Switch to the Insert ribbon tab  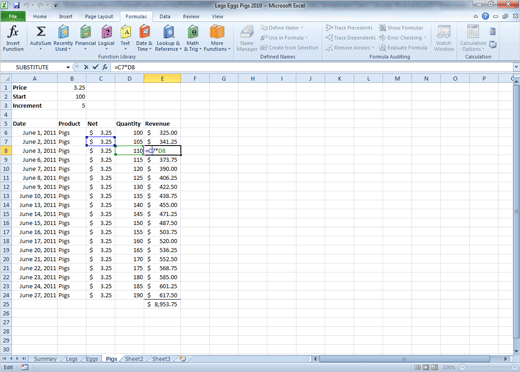(66, 16)
